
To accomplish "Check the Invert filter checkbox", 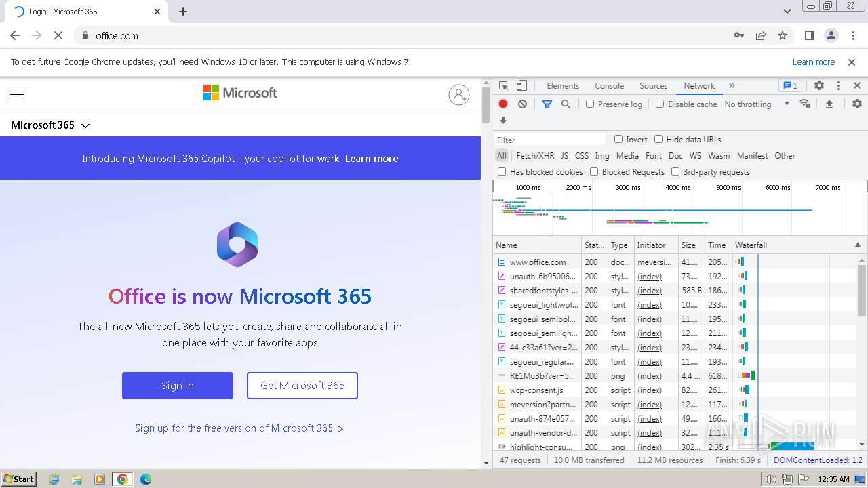I will pos(618,139).
